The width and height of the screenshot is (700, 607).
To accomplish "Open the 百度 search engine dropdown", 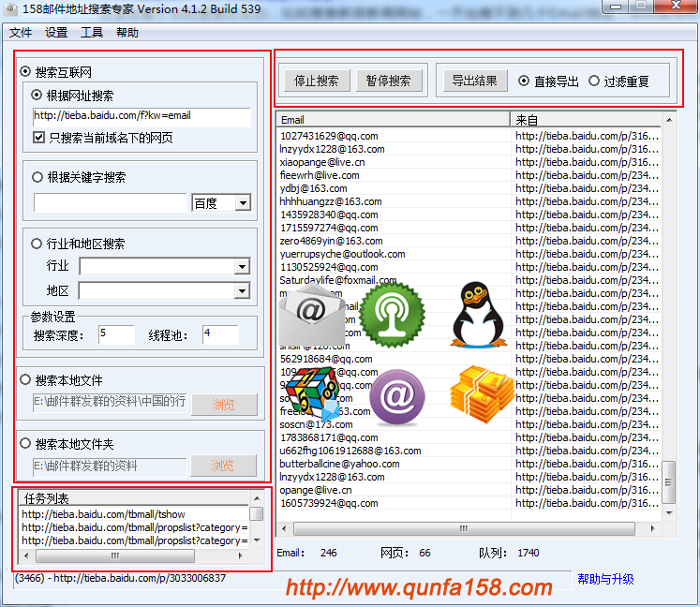I will click(x=243, y=203).
